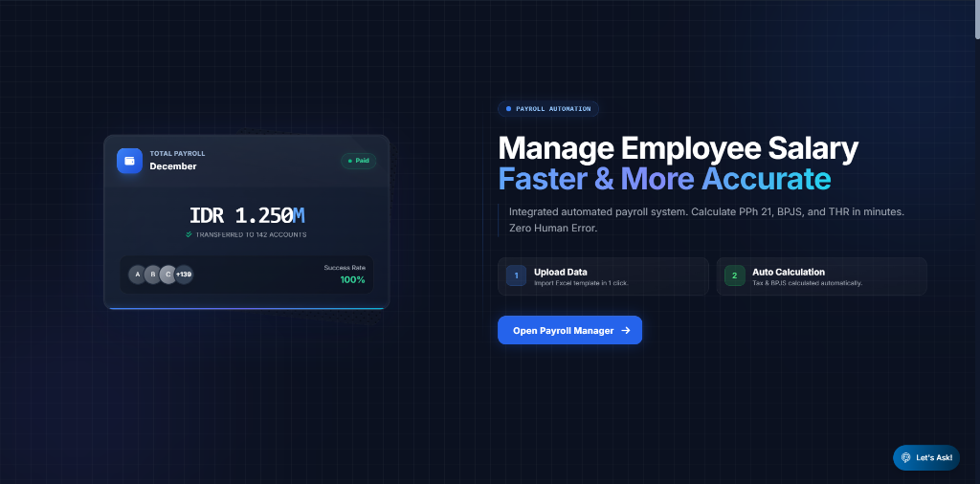The height and width of the screenshot is (484, 980).
Task: Click the green step 2 number badge
Action: click(734, 275)
